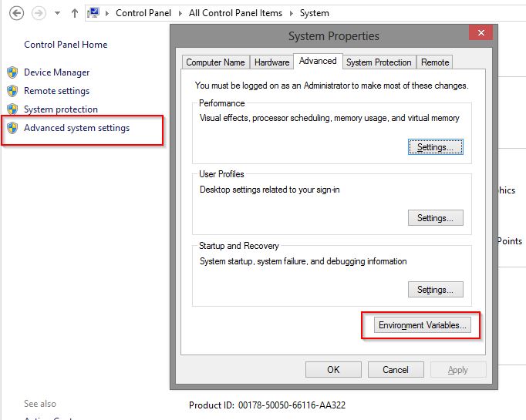Open the Advanced system settings link

(76, 128)
